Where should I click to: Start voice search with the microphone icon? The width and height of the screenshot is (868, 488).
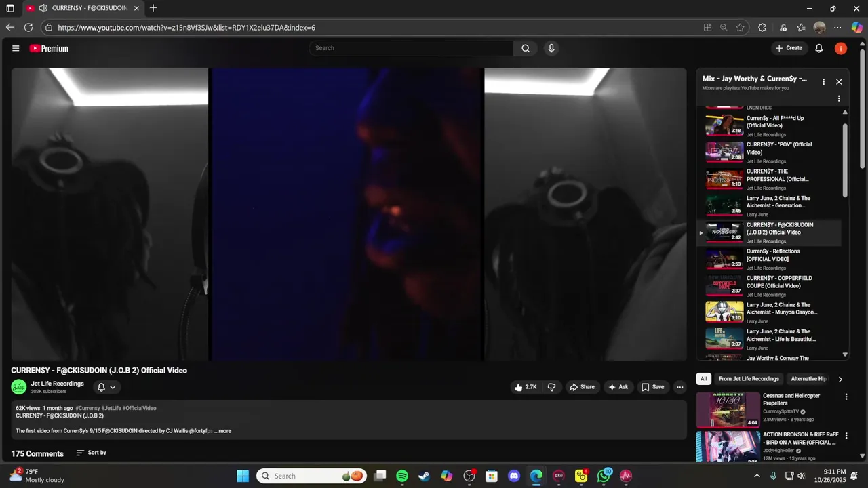pyautogui.click(x=551, y=48)
